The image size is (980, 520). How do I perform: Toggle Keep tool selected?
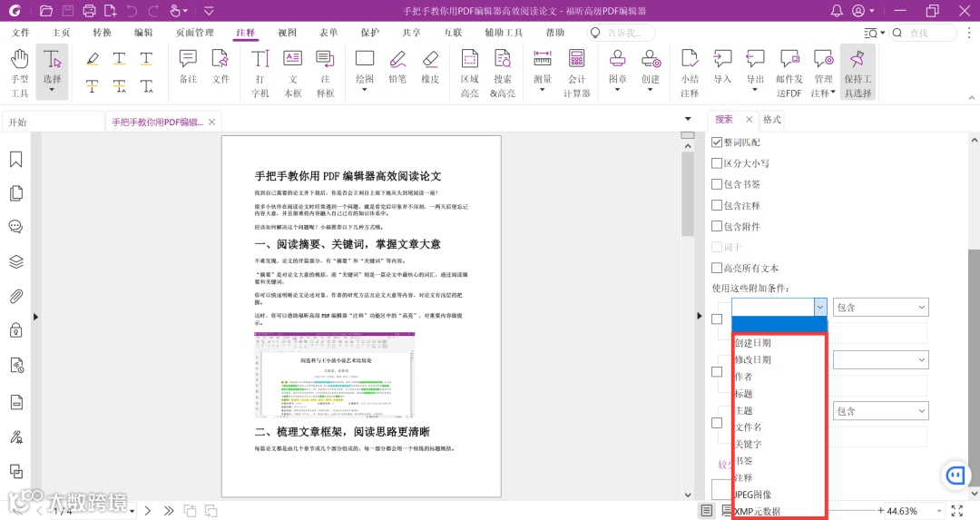click(857, 74)
